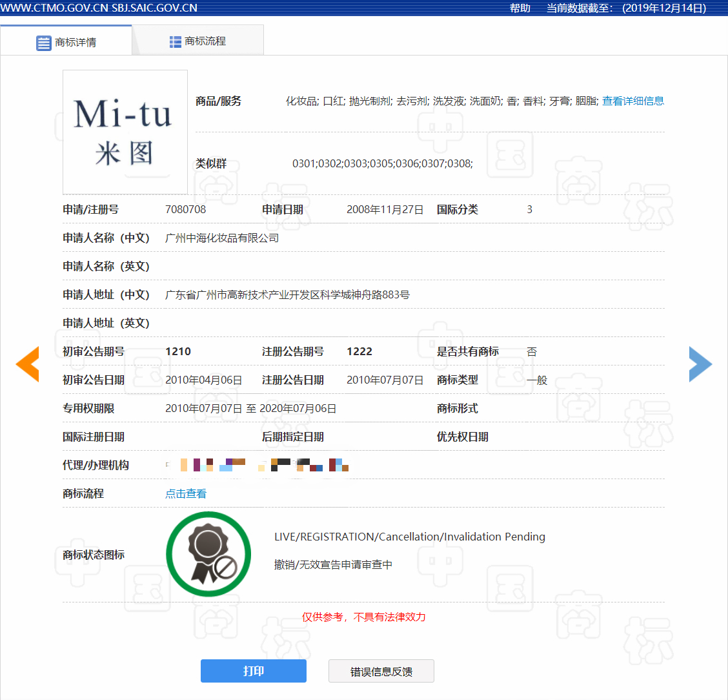The image size is (728, 700).
Task: Click the help icon area labeled 帮助
Action: click(520, 8)
